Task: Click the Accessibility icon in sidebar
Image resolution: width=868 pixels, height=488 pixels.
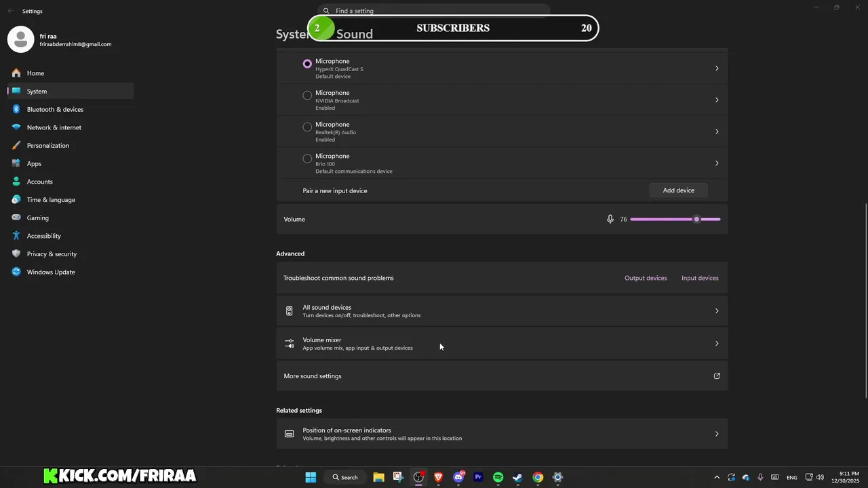Action: tap(16, 236)
